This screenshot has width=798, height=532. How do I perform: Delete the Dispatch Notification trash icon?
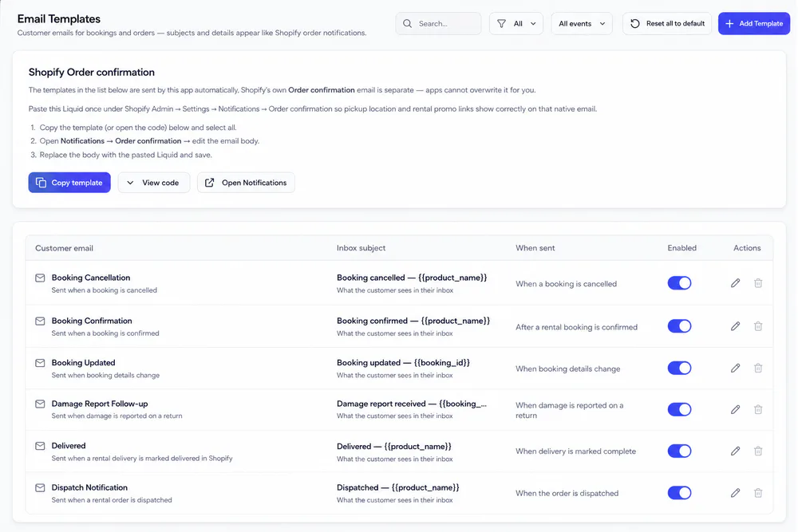(x=758, y=492)
